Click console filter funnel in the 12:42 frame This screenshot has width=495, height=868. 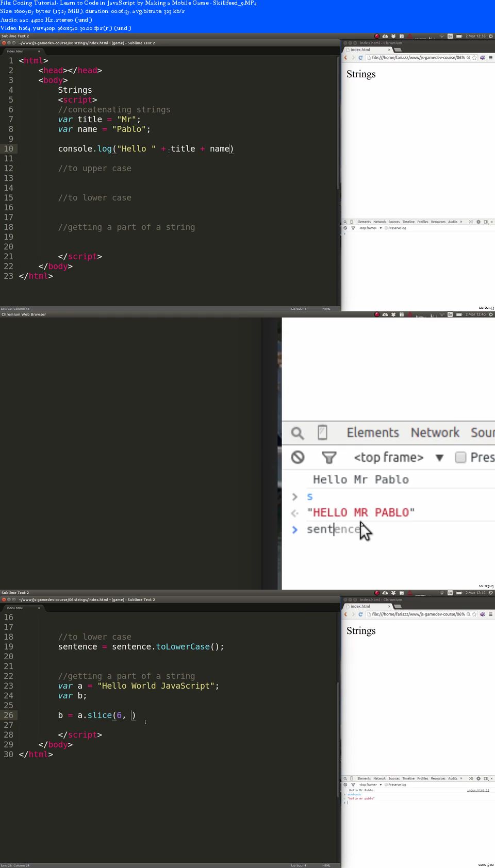click(353, 784)
